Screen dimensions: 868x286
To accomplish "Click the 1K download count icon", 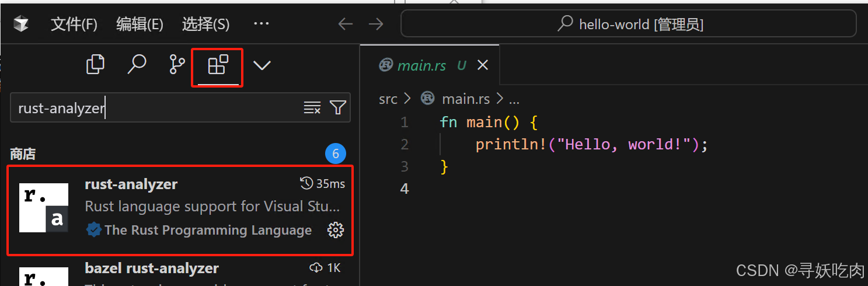I will click(x=316, y=268).
